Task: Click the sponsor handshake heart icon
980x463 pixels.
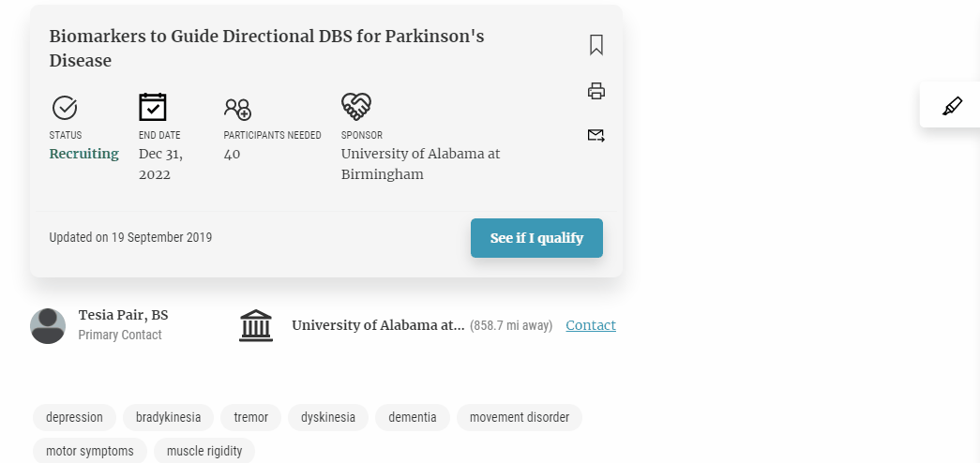Action: 356,107
